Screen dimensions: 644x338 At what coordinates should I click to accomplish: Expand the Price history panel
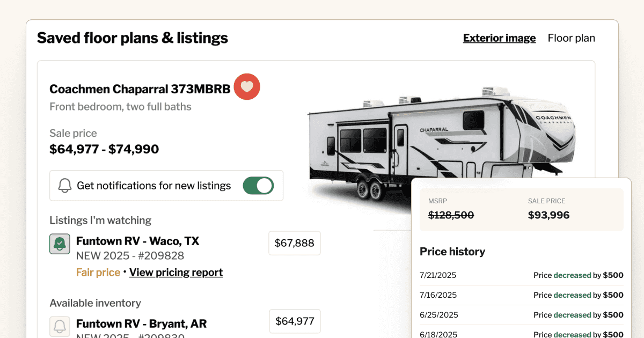click(452, 251)
